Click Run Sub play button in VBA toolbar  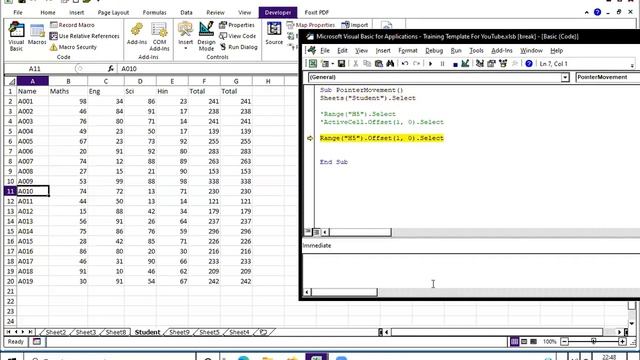click(x=430, y=64)
